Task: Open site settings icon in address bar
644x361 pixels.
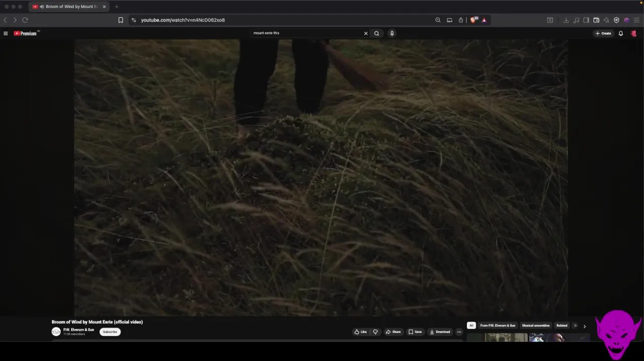Action: pyautogui.click(x=134, y=20)
